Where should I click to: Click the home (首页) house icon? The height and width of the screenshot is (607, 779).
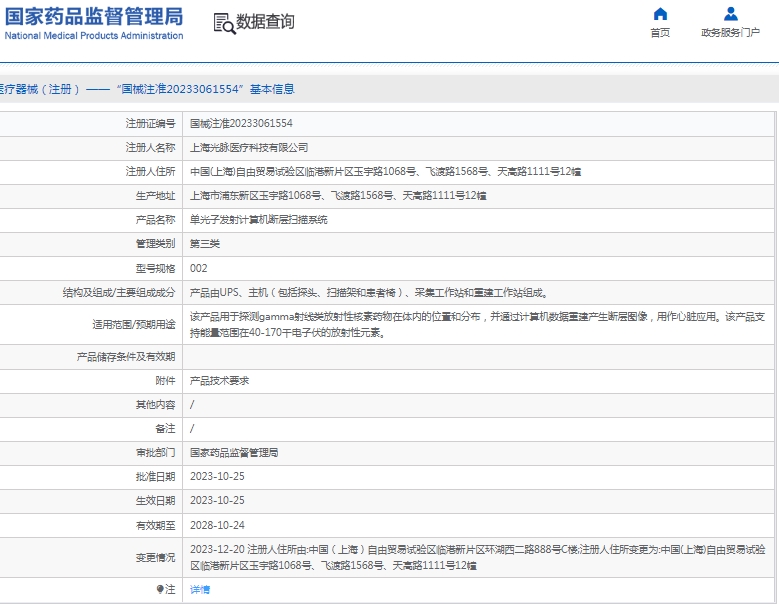click(x=660, y=14)
